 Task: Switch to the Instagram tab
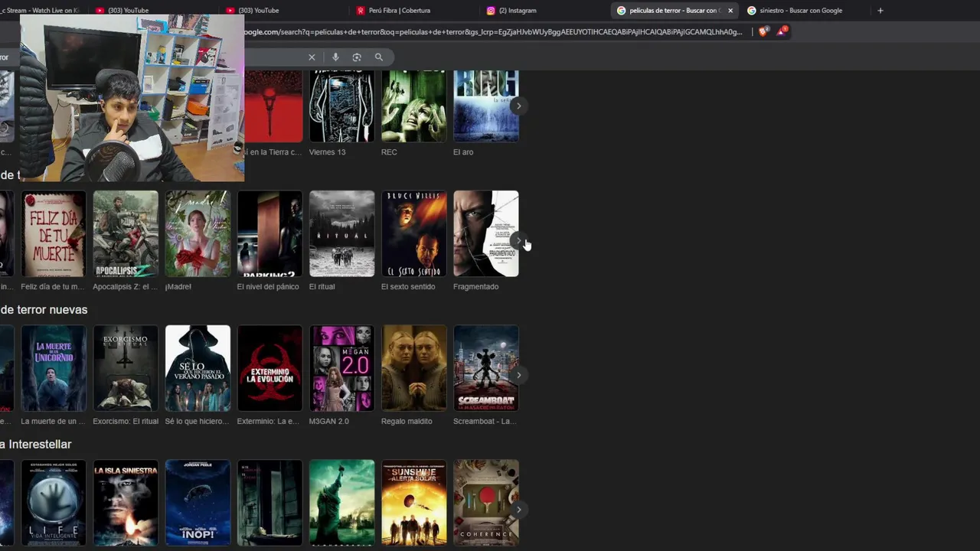[x=545, y=11]
